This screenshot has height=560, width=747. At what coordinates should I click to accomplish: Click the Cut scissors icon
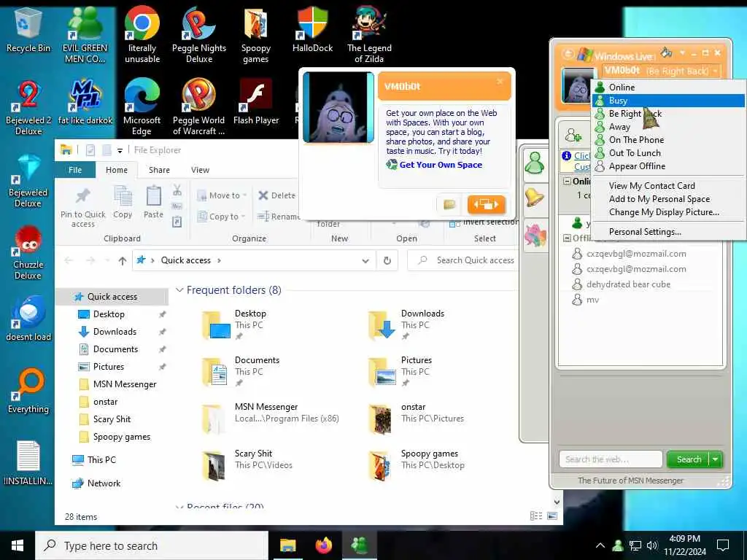click(x=177, y=190)
